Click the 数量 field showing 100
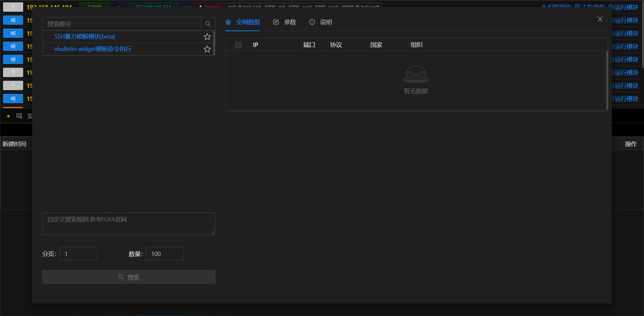The image size is (644, 316). (165, 253)
